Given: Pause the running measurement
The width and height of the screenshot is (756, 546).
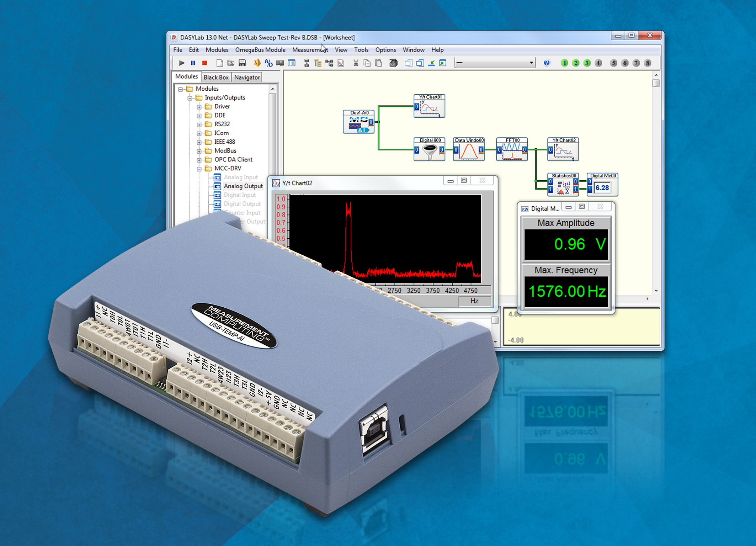Looking at the screenshot, I should tap(193, 63).
